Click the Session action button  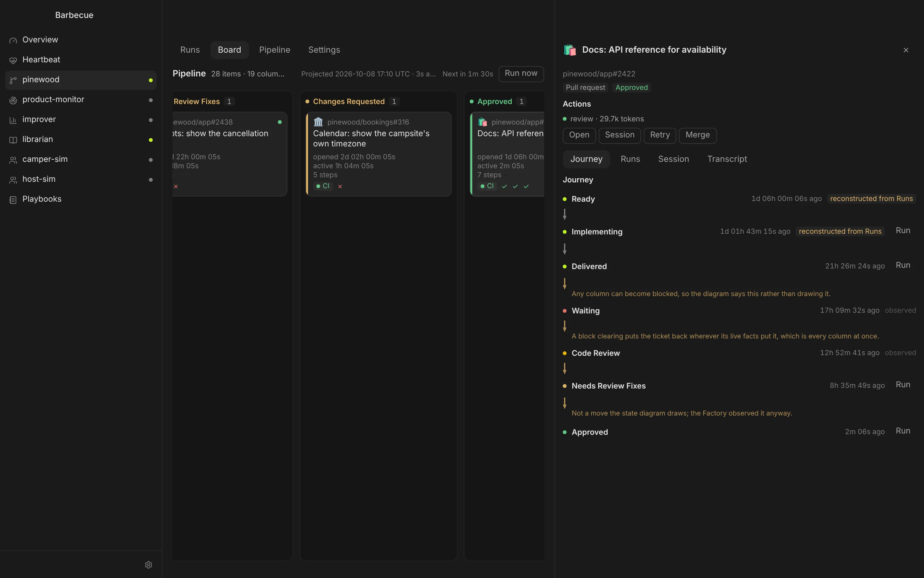[x=619, y=135]
